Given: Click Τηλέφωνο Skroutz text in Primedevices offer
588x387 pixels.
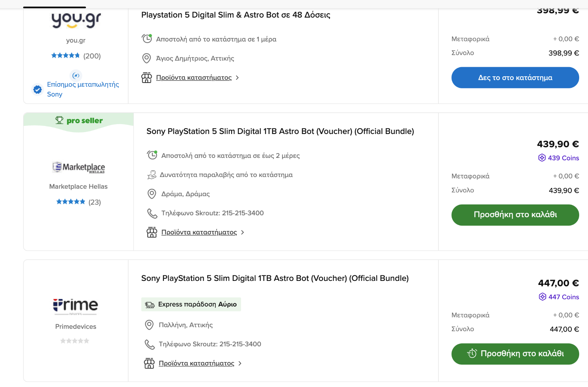Looking at the screenshot, I should (x=210, y=344).
